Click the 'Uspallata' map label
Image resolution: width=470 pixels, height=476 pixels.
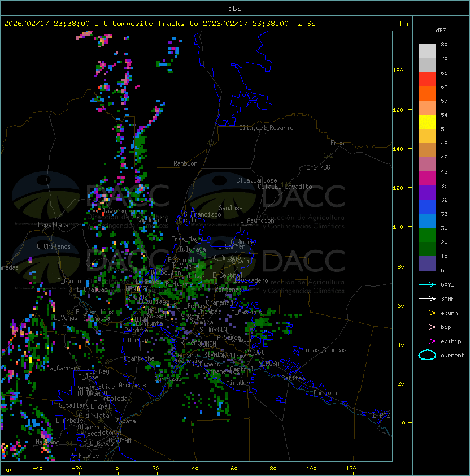53,225
